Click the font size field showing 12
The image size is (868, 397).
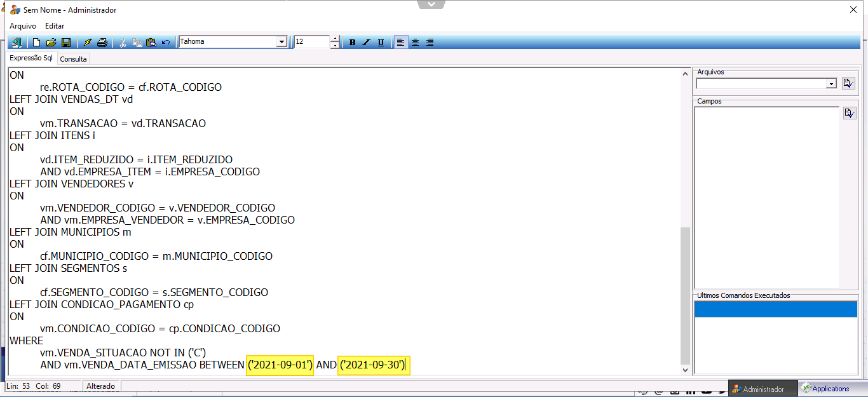[x=312, y=42]
